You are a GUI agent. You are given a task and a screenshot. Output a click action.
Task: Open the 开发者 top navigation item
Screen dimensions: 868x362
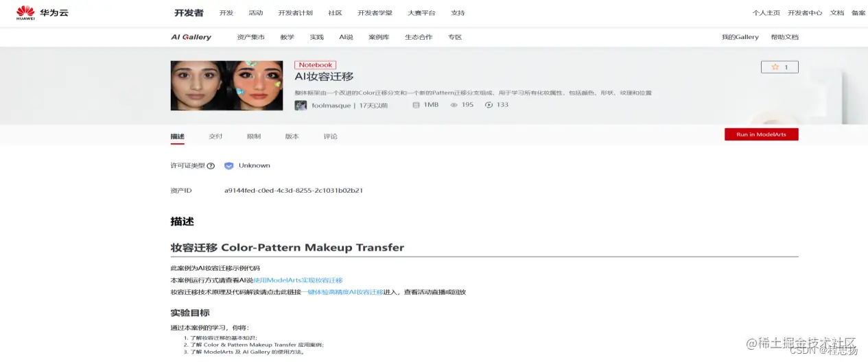point(189,13)
